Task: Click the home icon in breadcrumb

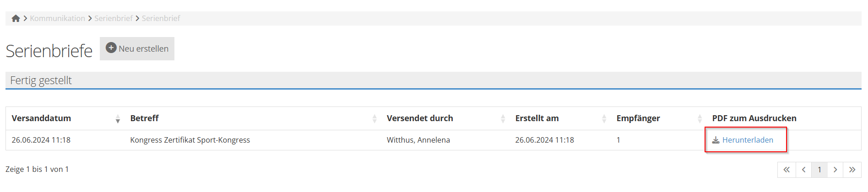Action: coord(16,18)
